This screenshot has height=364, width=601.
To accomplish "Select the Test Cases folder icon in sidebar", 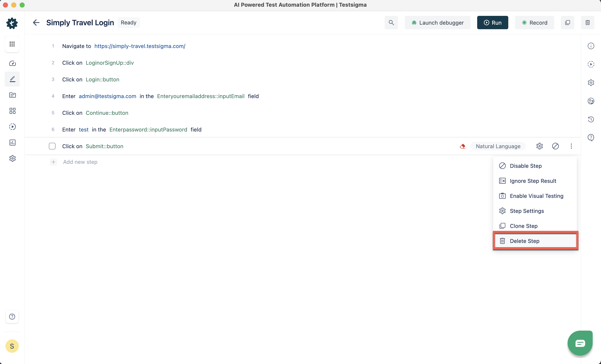I will (x=12, y=95).
